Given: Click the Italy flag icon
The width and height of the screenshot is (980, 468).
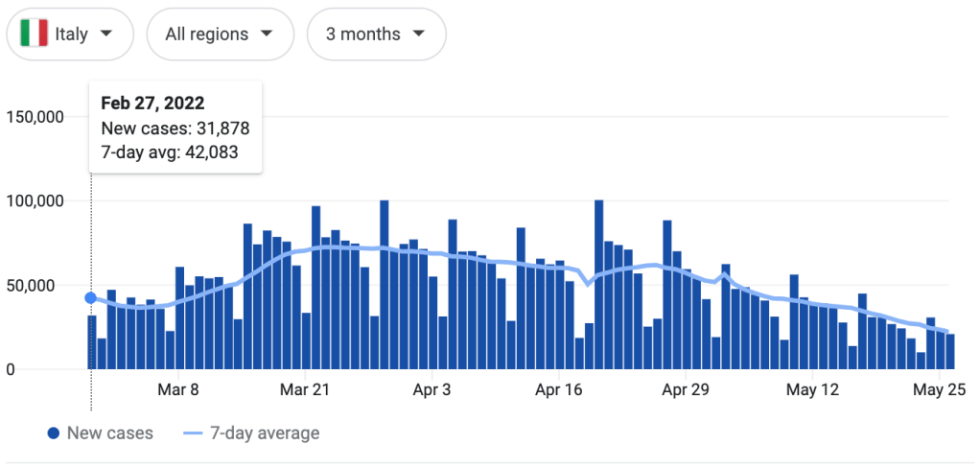Looking at the screenshot, I should click(x=35, y=35).
